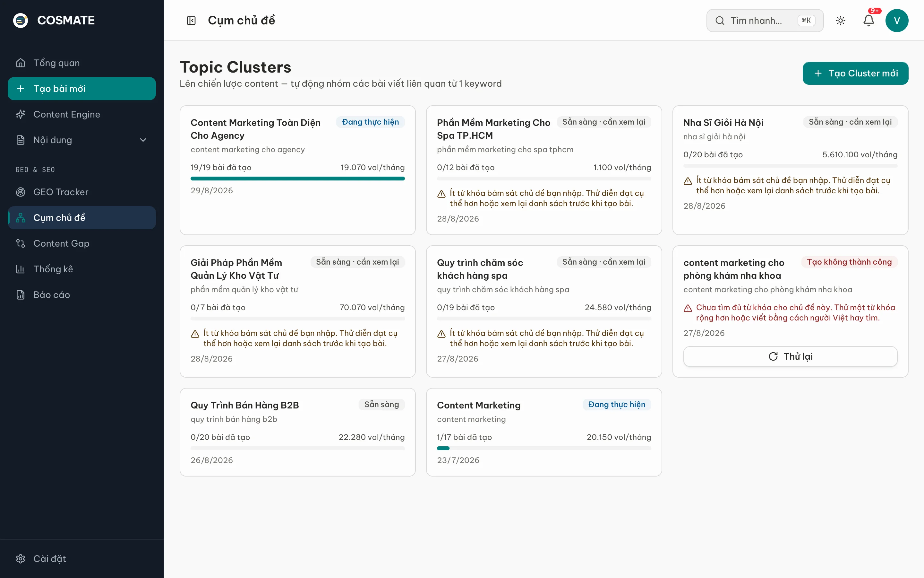Click the Nội dung document icon

click(21, 140)
